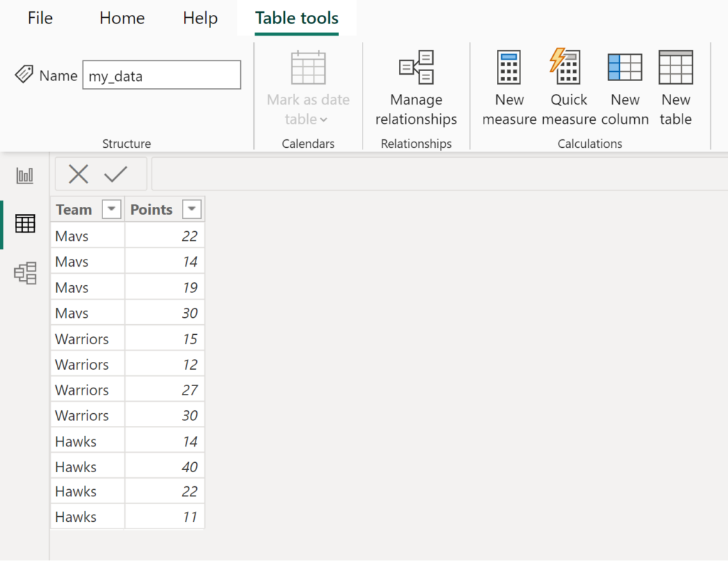Select the Team column header

[x=74, y=210]
